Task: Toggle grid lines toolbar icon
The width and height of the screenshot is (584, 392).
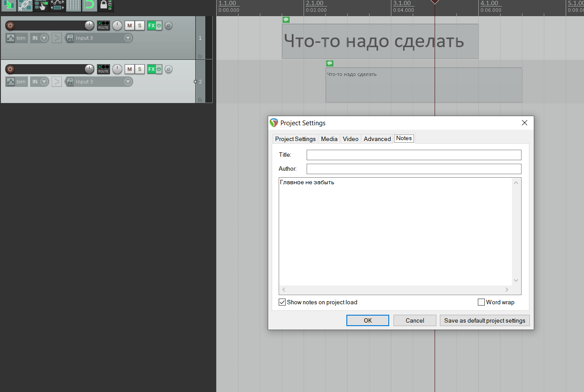Action: (73, 5)
